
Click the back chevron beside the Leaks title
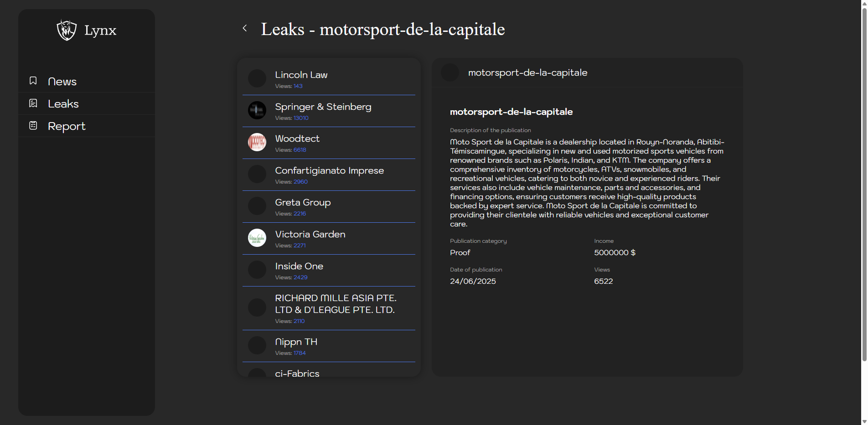coord(245,28)
